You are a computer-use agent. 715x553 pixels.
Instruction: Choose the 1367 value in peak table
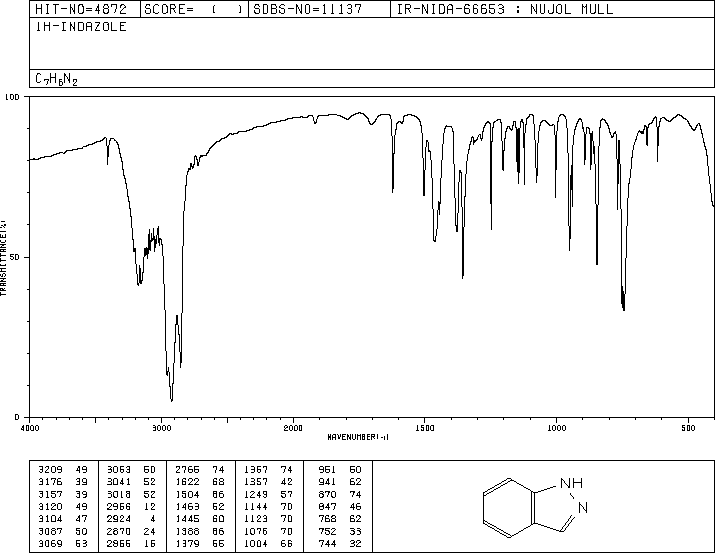256,470
